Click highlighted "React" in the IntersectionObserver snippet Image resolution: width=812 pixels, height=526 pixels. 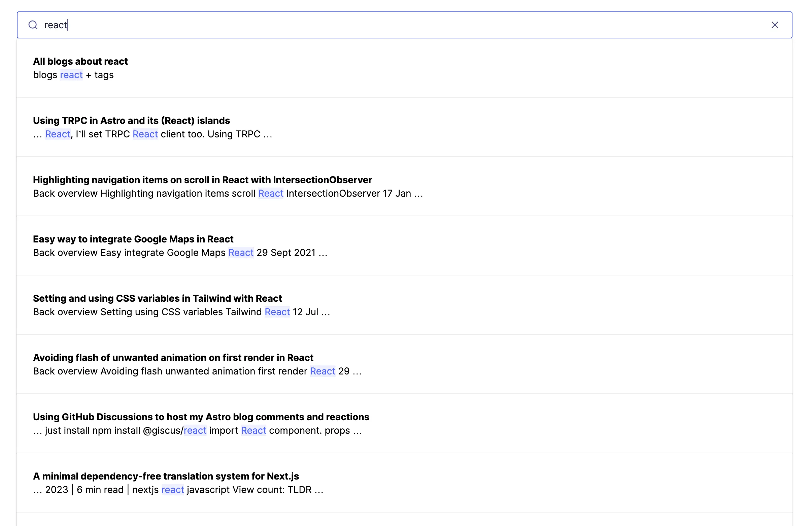point(271,193)
